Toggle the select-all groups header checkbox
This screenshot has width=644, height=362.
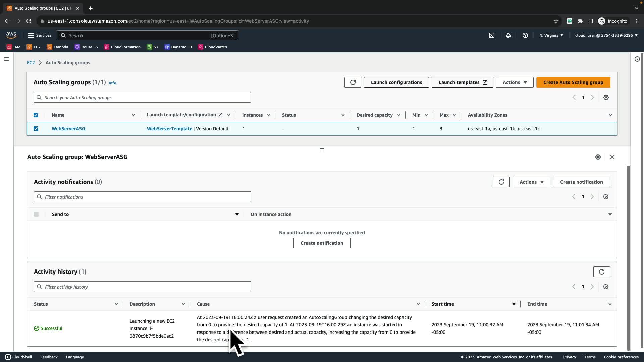(x=36, y=115)
